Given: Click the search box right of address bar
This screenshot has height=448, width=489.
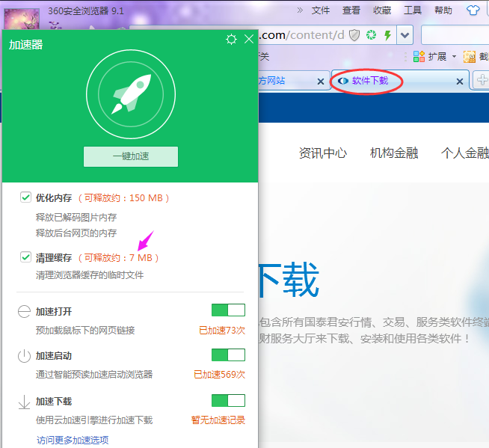Looking at the screenshot, I should point(455,35).
